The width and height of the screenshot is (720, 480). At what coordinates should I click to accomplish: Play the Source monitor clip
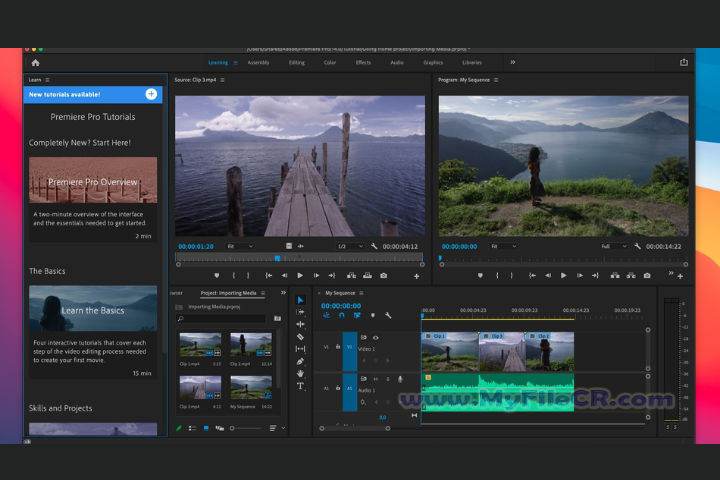point(300,276)
